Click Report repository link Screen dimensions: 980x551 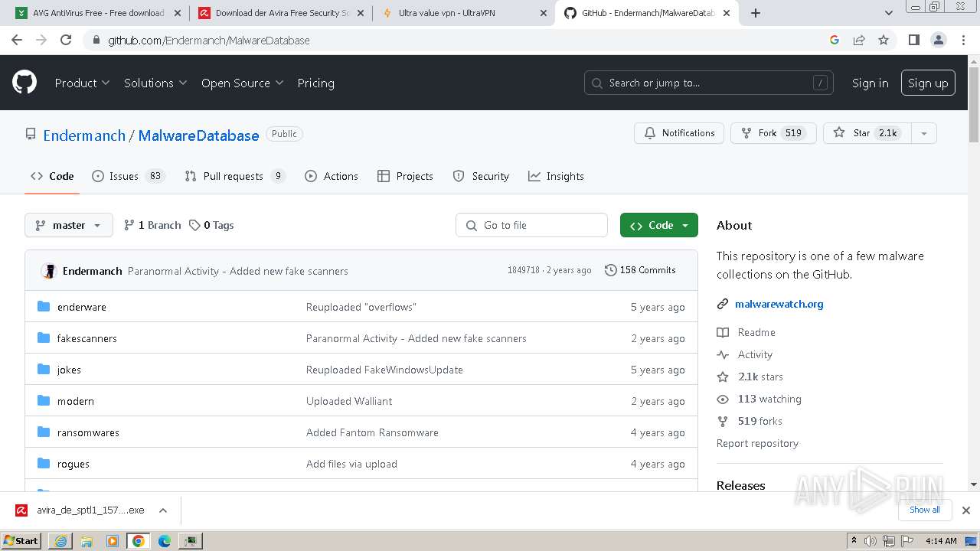[757, 443]
